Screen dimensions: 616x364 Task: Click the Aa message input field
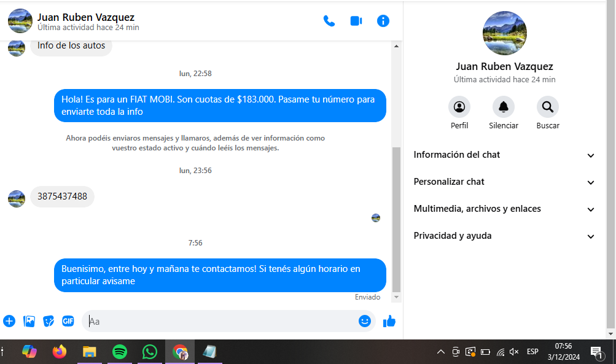pyautogui.click(x=221, y=321)
